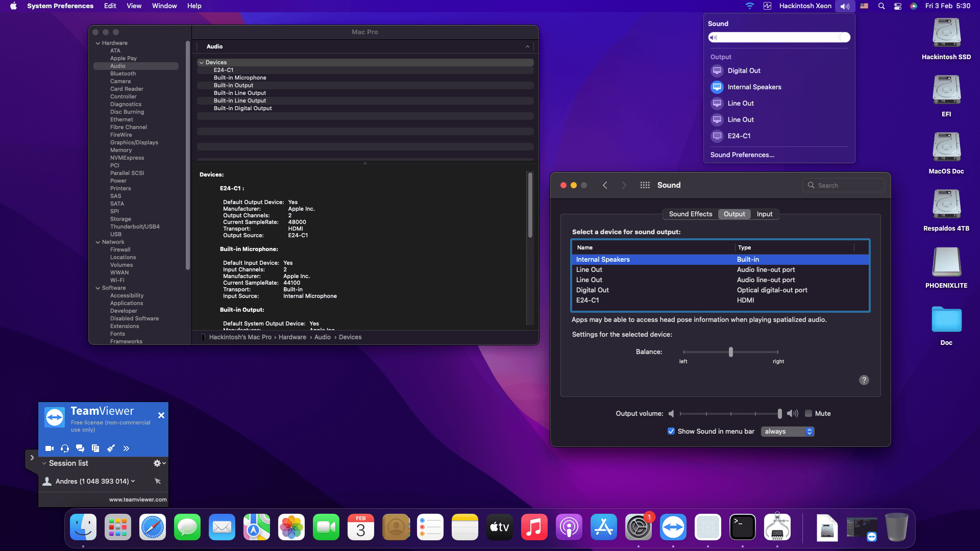980x551 pixels.
Task: Open Control Center in menu bar
Action: coord(898,6)
